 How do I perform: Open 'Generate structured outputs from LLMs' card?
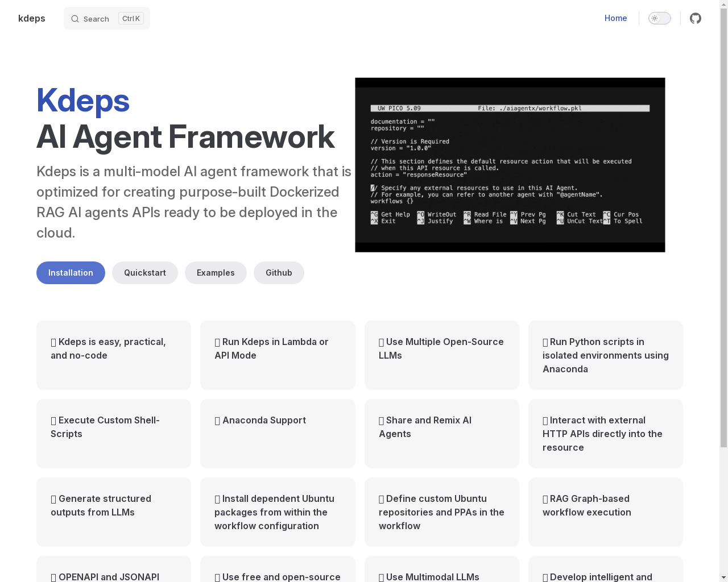coord(114,512)
